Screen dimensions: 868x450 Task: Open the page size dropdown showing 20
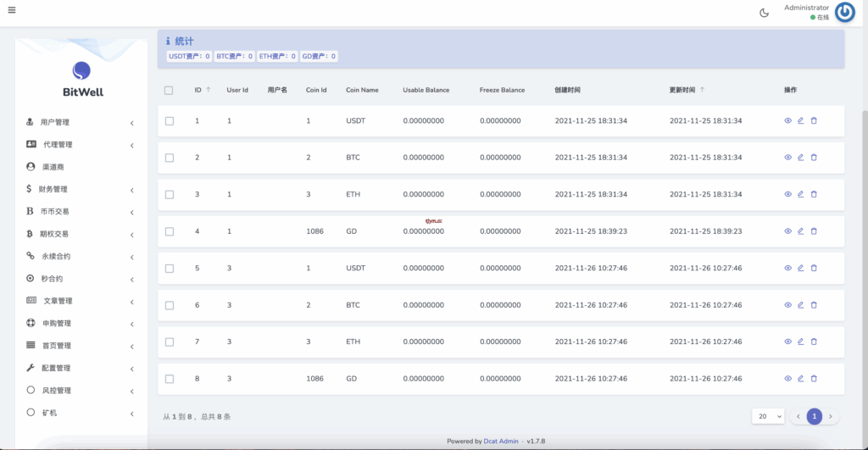(767, 416)
